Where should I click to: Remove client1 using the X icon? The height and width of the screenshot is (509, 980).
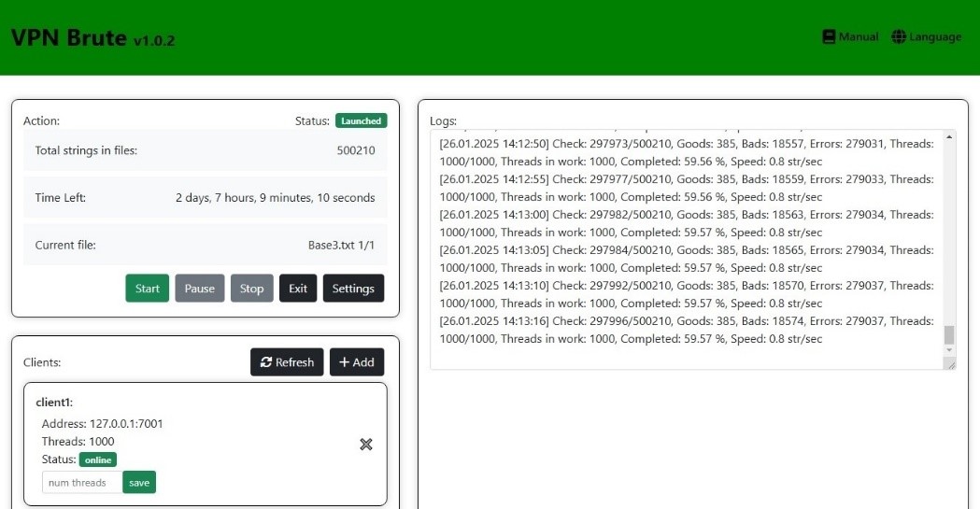point(366,444)
